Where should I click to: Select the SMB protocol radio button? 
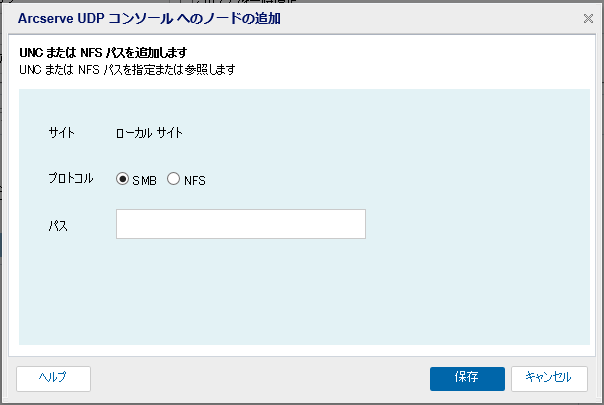[x=122, y=179]
